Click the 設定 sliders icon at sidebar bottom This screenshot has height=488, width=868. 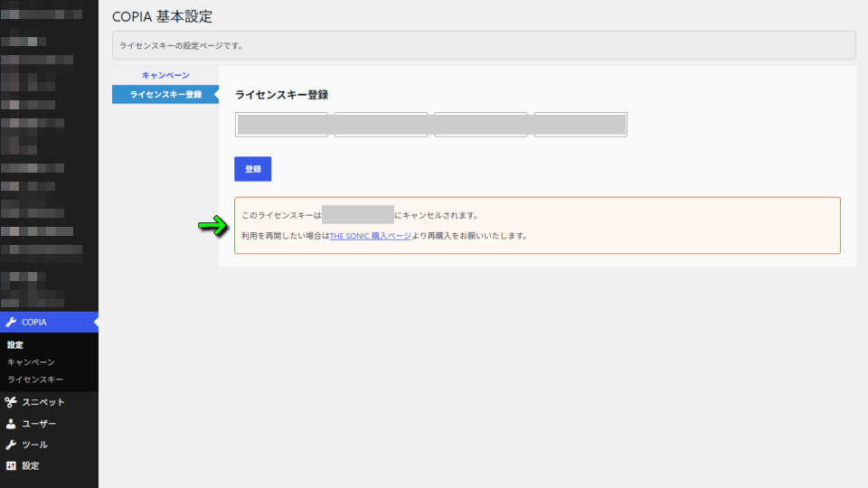coord(11,466)
